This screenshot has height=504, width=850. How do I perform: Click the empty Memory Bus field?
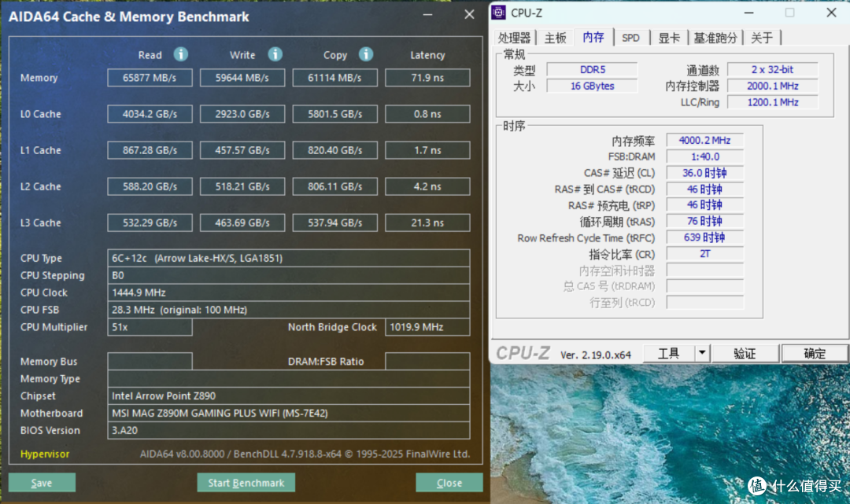pos(150,361)
